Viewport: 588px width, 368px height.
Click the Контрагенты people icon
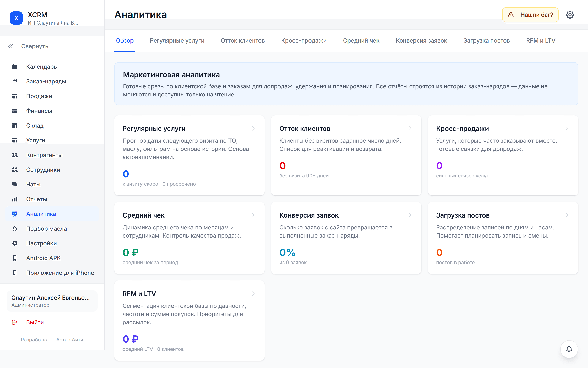pos(14,155)
